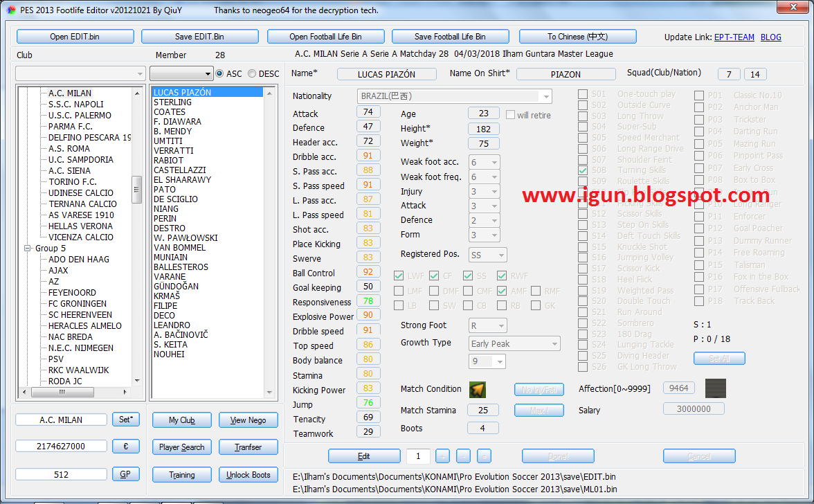The width and height of the screenshot is (814, 504).
Task: Click the View Nego button
Action: coord(248,420)
